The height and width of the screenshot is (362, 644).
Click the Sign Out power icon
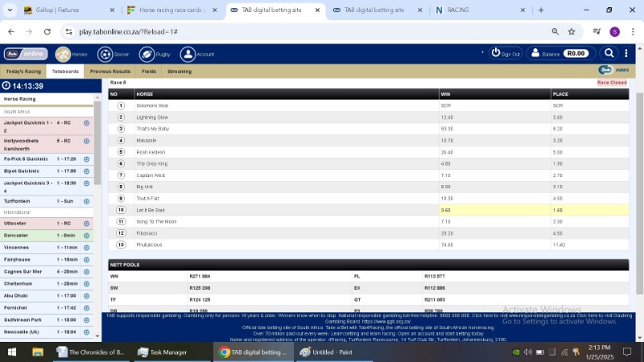click(496, 53)
